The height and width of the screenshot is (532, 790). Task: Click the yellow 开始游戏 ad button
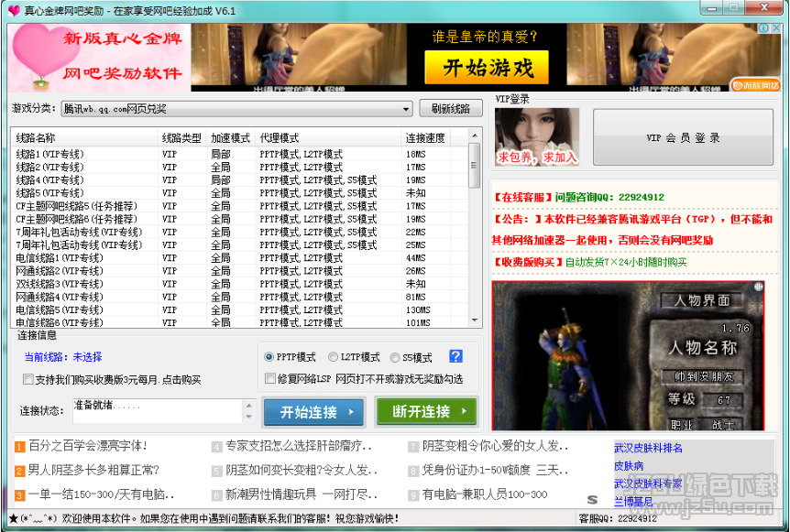click(x=487, y=68)
